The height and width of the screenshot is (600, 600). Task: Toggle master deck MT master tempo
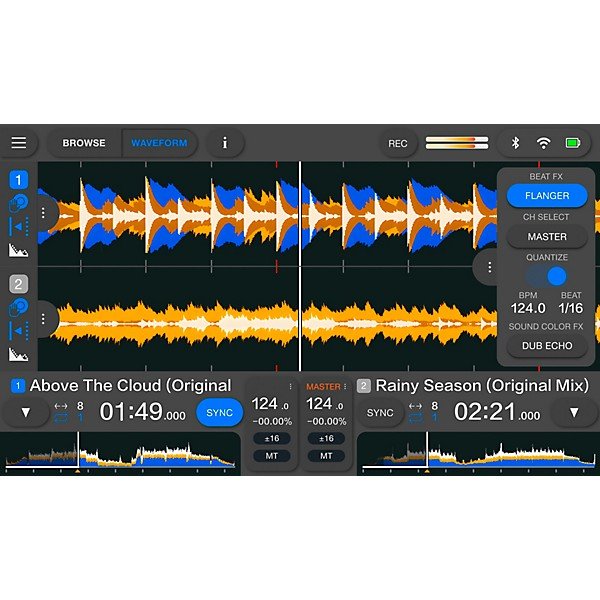click(326, 456)
